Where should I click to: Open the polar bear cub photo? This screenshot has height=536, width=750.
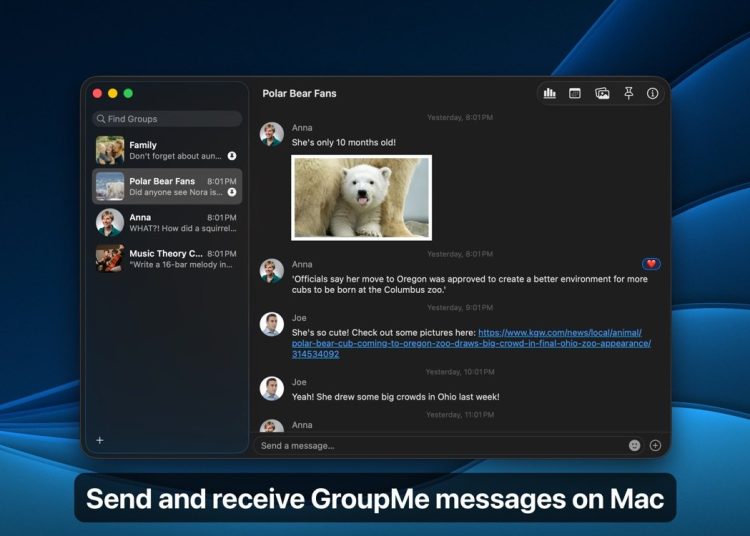(361, 197)
